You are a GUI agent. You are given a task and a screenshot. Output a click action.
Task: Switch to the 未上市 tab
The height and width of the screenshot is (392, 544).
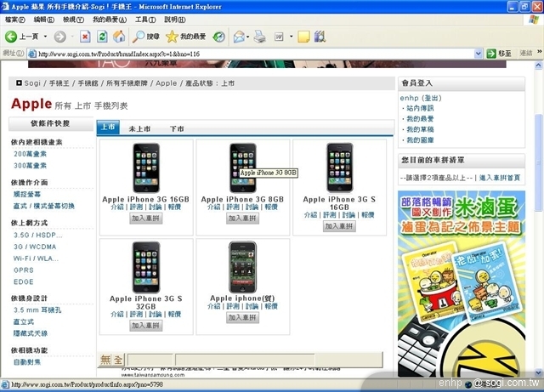[x=139, y=128]
